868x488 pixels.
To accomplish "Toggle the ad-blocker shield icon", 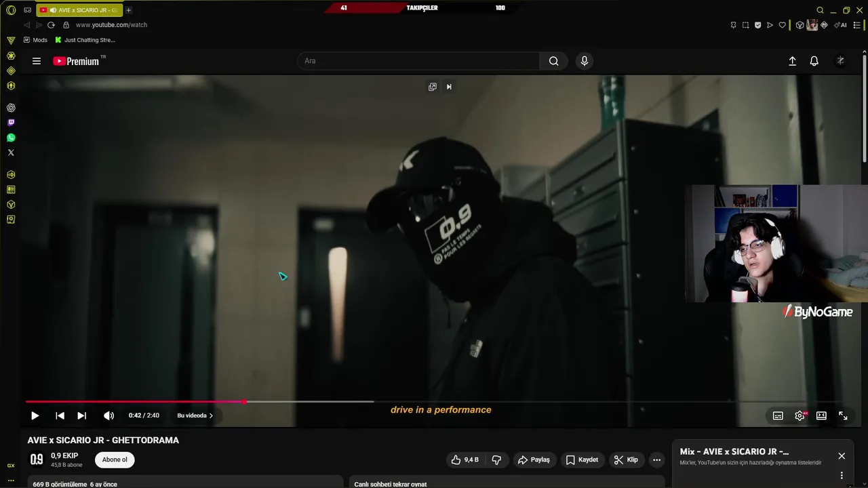I will pos(757,25).
